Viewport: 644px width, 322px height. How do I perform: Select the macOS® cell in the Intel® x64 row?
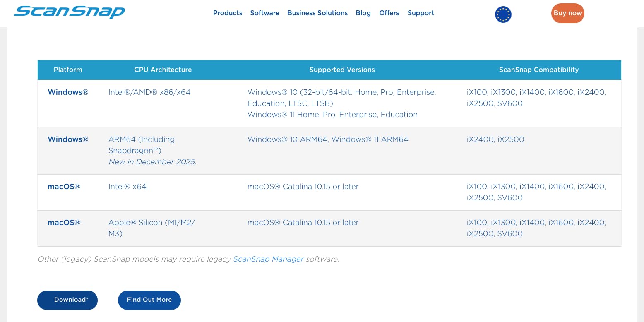64,187
